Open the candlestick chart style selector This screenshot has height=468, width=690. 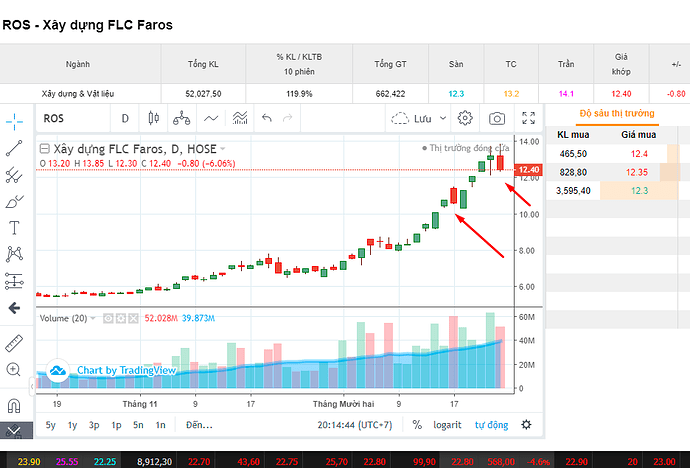click(154, 118)
